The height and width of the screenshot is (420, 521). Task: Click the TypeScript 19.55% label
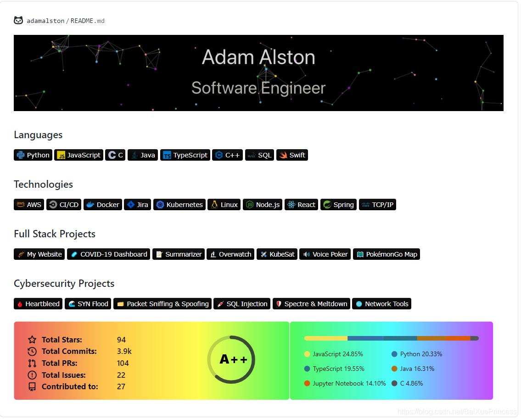(x=339, y=369)
